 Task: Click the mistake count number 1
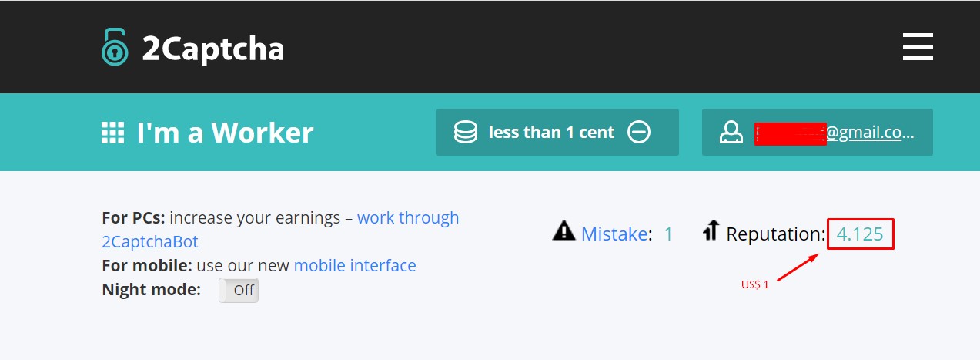pyautogui.click(x=668, y=234)
